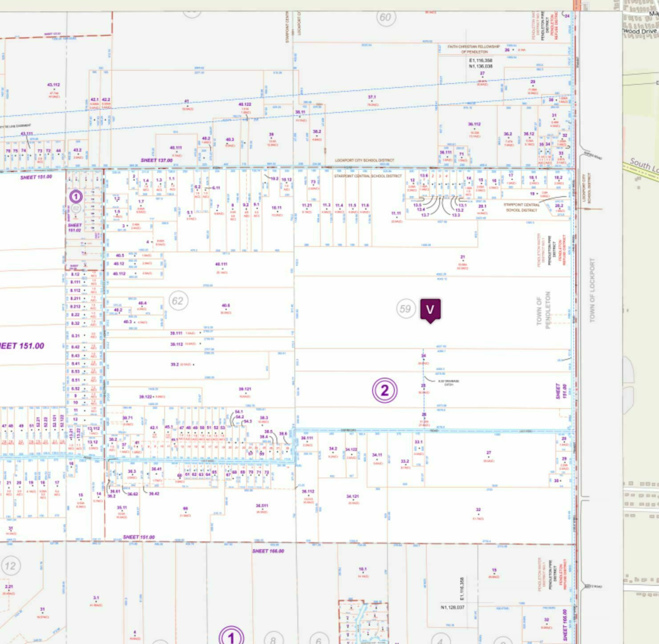659x644 pixels.
Task: Click the gray circled 59 section number
Action: pos(405,308)
